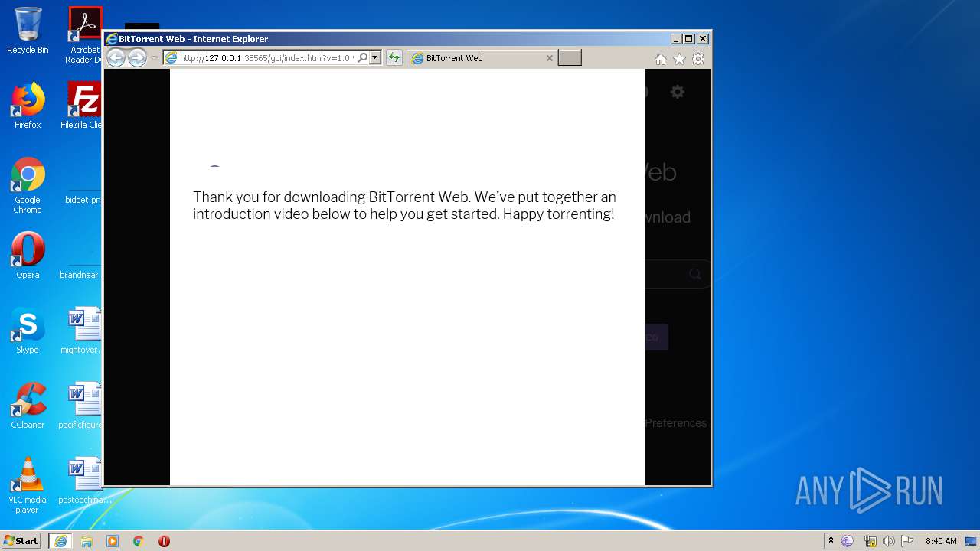
Task: Select the pacificfigure Word document
Action: 83,406
